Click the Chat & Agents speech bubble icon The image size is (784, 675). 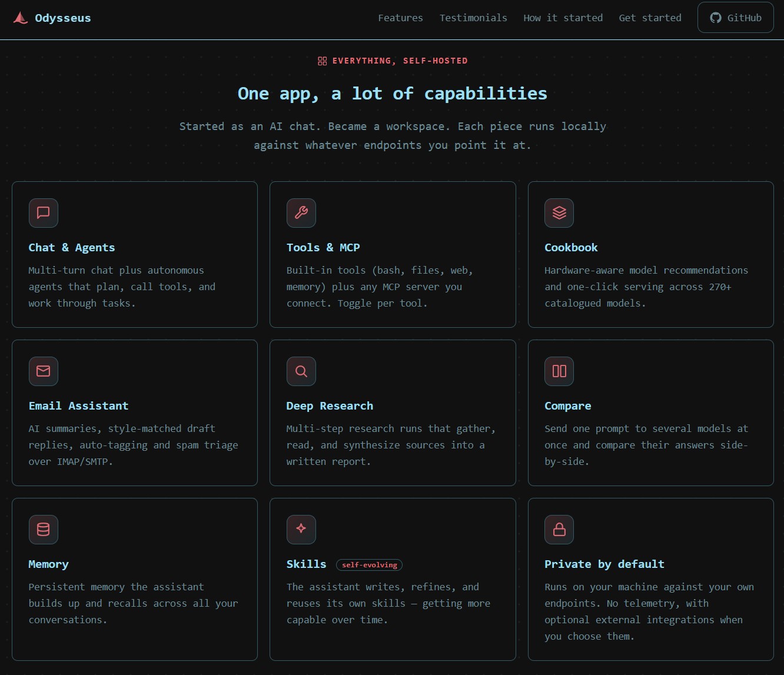coord(44,213)
